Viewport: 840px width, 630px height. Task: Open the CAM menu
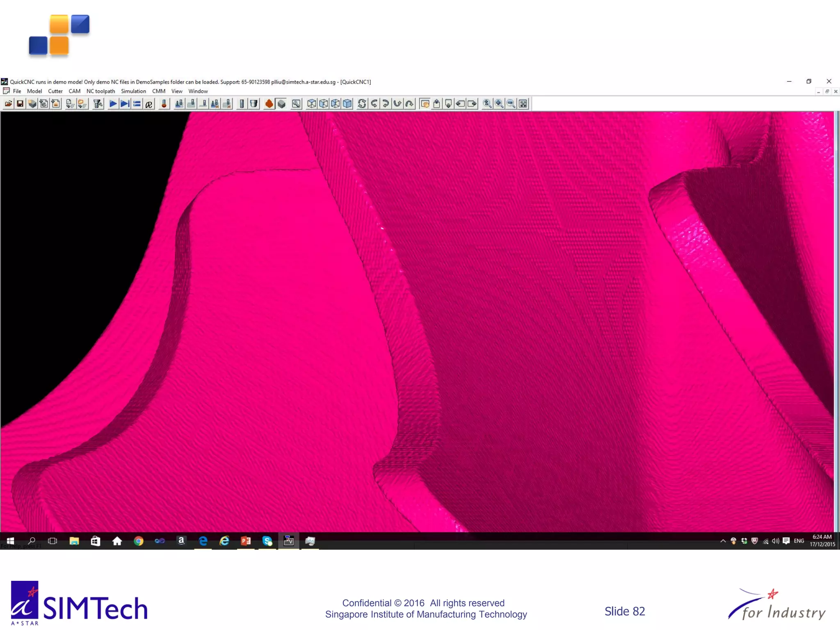(74, 91)
